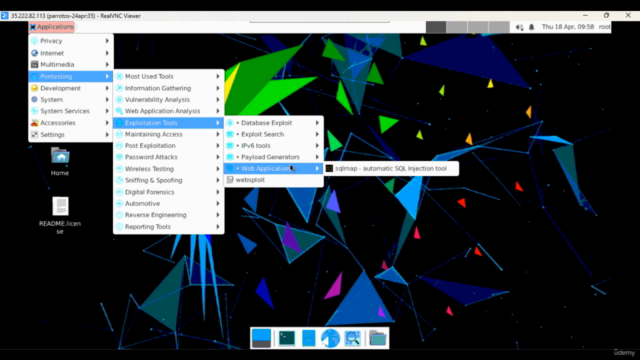
Task: Open Payload Generators submenu
Action: [273, 157]
